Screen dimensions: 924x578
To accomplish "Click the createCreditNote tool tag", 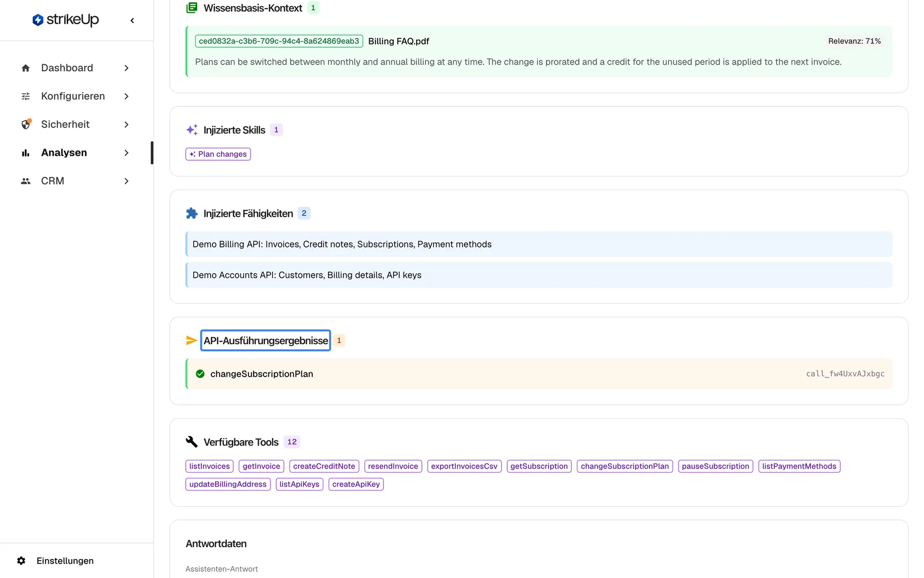I will pos(324,466).
